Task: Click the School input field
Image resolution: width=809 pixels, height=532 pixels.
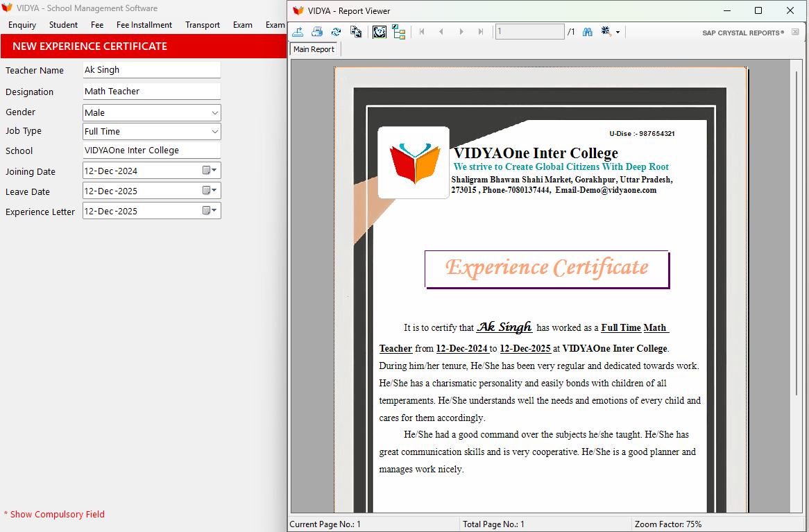Action: point(152,150)
